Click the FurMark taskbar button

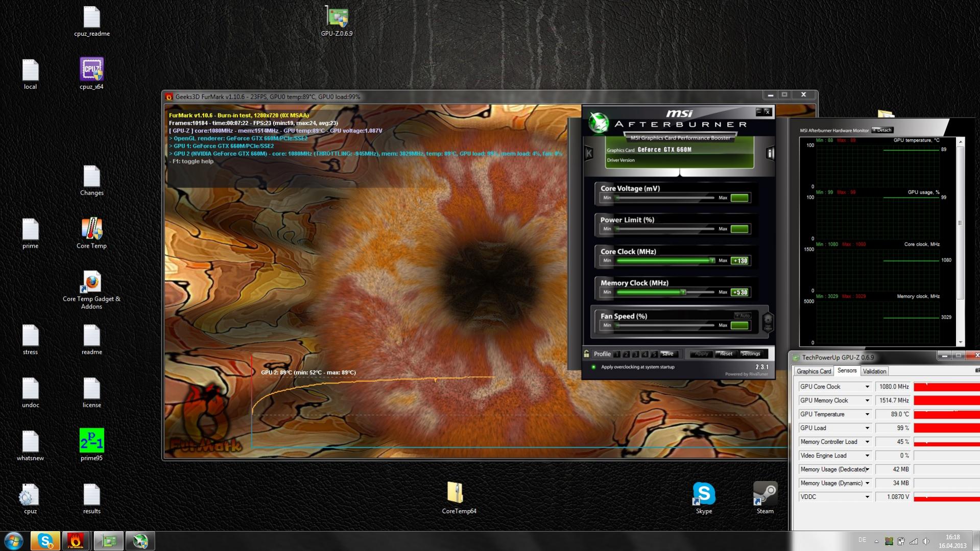[76, 541]
